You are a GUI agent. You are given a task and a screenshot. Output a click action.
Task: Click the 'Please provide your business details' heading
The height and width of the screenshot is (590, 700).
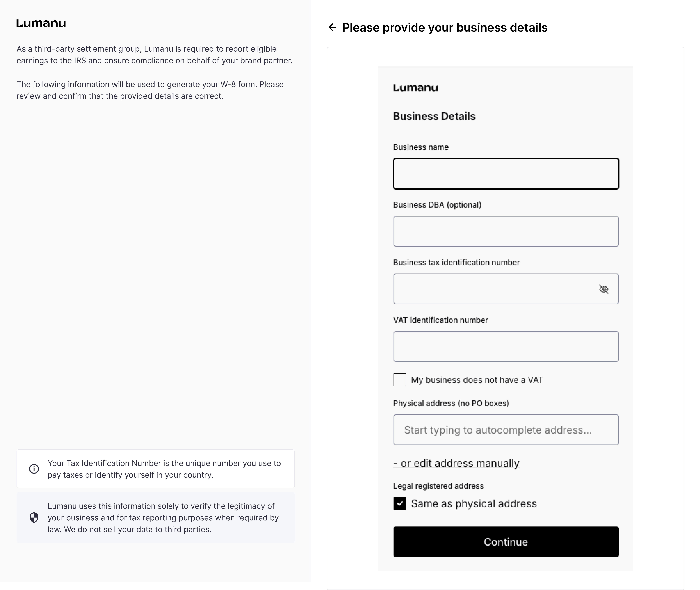tap(445, 27)
